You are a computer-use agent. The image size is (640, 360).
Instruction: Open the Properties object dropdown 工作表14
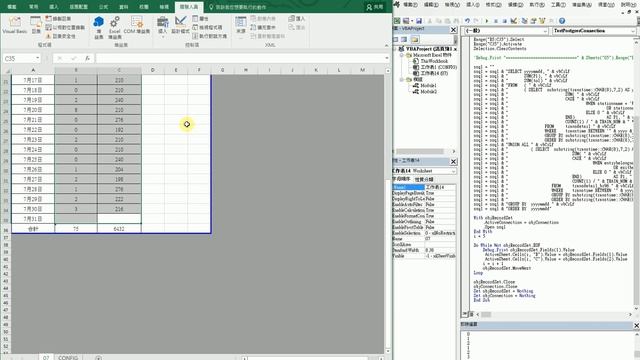pos(453,171)
